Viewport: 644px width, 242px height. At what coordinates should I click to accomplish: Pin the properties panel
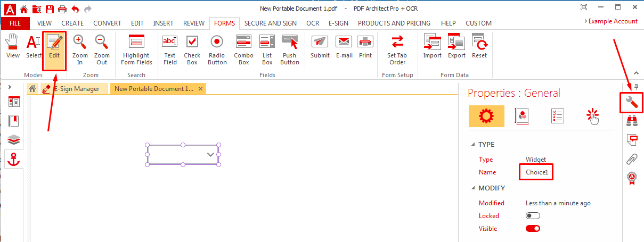(x=635, y=87)
